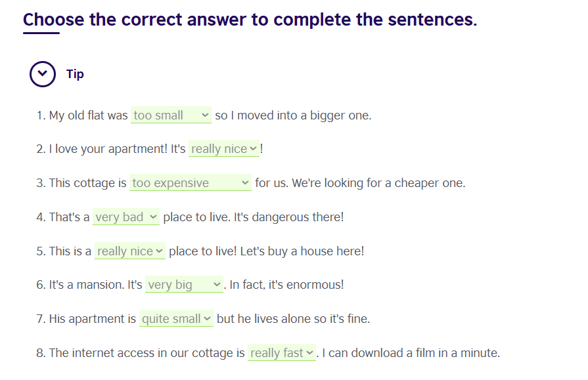This screenshot has height=380, width=588.
Task: Open the 'quite small' dropdown
Action: [x=177, y=319]
